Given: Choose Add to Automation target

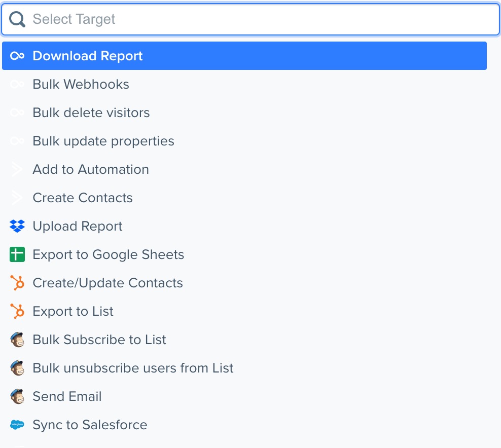Looking at the screenshot, I should tap(91, 169).
